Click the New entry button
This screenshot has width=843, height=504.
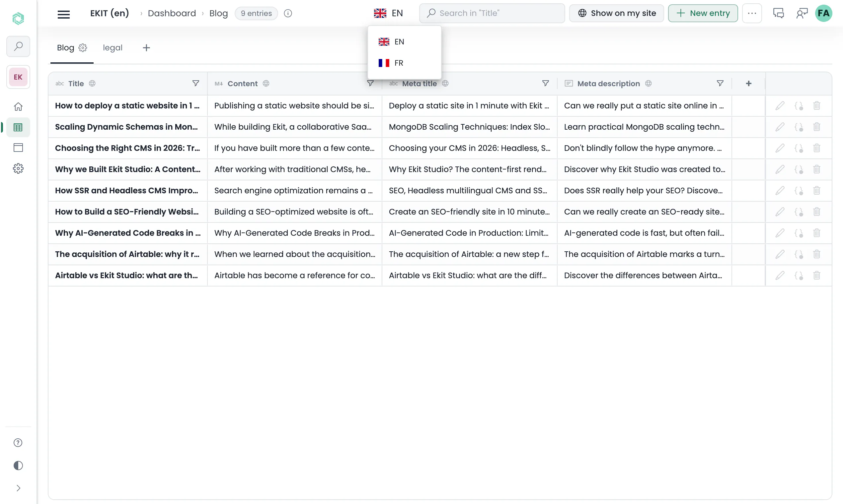(703, 13)
